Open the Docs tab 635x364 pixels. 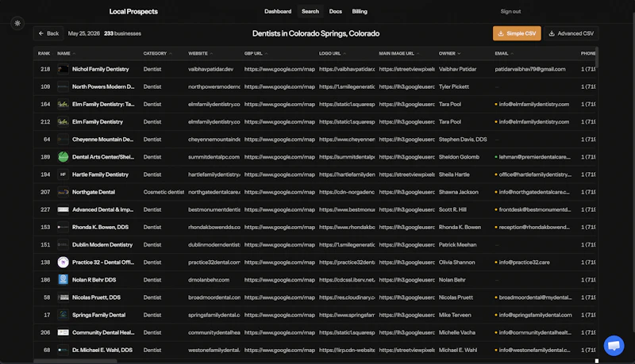[x=335, y=11]
